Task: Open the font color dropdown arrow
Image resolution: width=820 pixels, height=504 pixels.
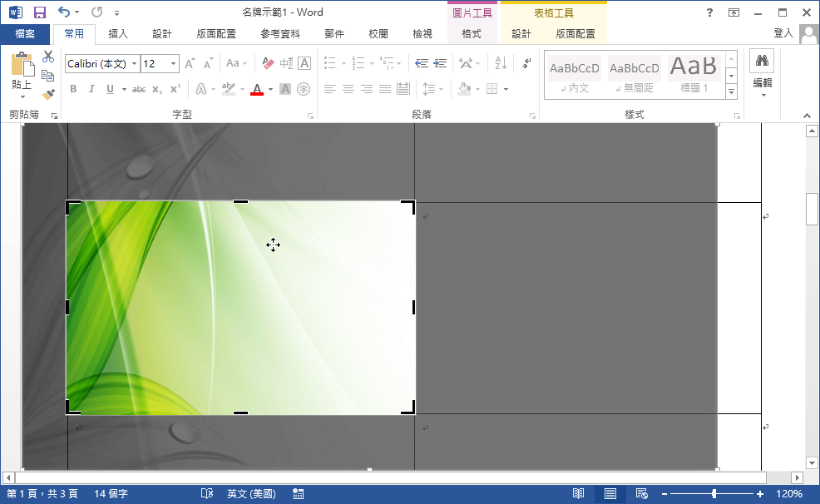Action: (x=269, y=89)
